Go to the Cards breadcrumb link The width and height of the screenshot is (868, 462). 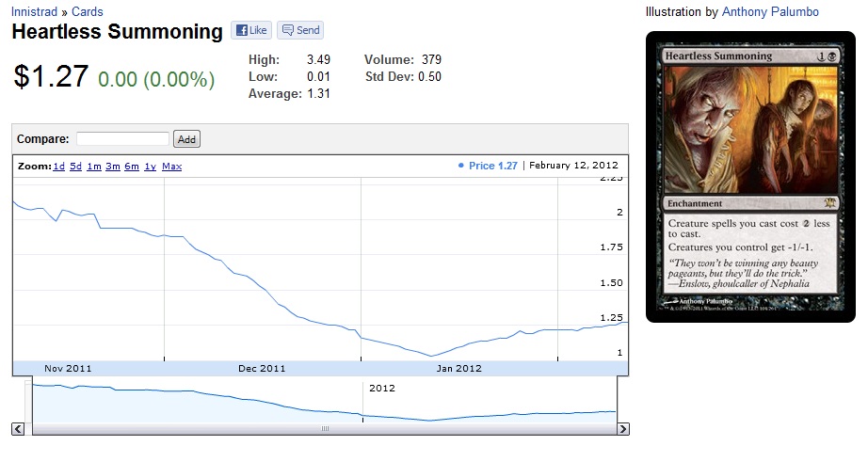(x=88, y=11)
